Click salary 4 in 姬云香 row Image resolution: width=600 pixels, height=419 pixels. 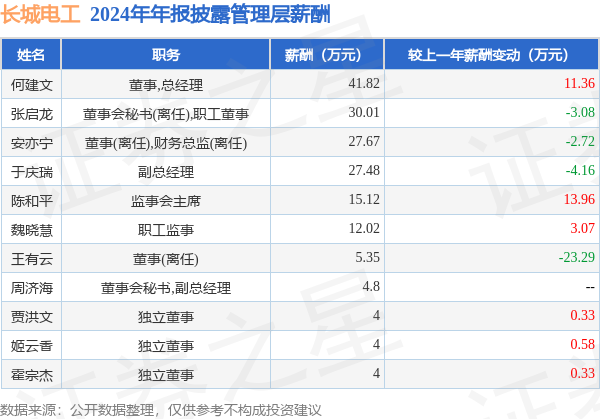click(x=377, y=344)
